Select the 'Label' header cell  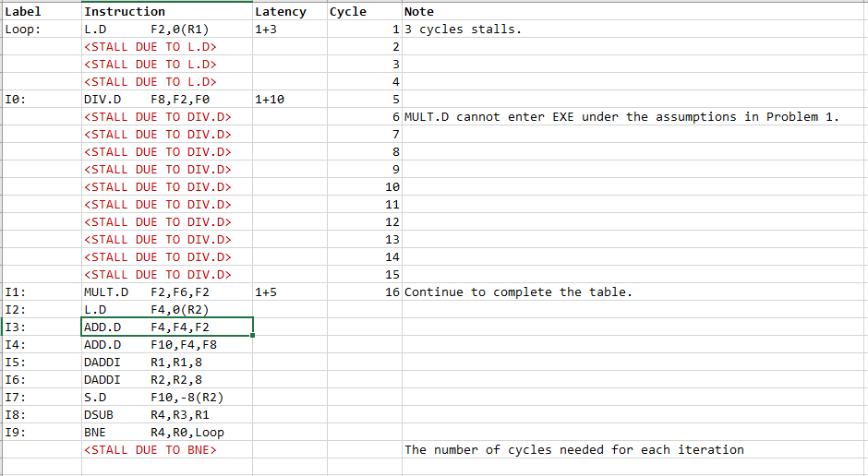point(42,11)
